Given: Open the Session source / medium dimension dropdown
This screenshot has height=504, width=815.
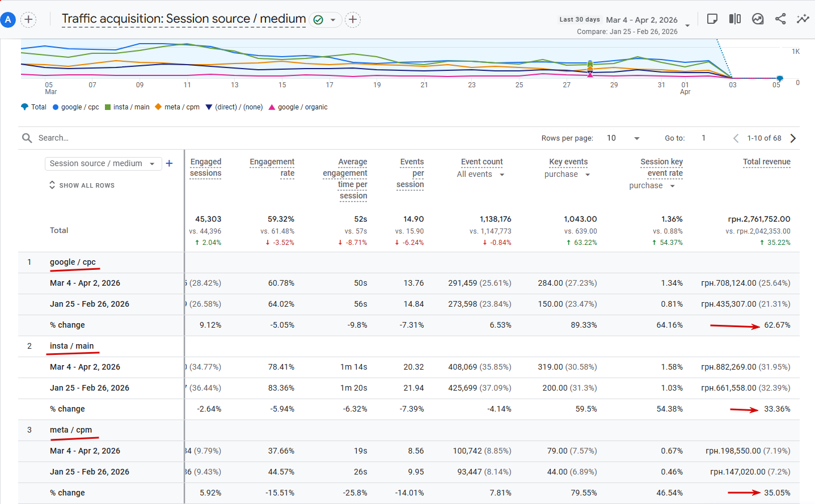Looking at the screenshot, I should click(103, 163).
